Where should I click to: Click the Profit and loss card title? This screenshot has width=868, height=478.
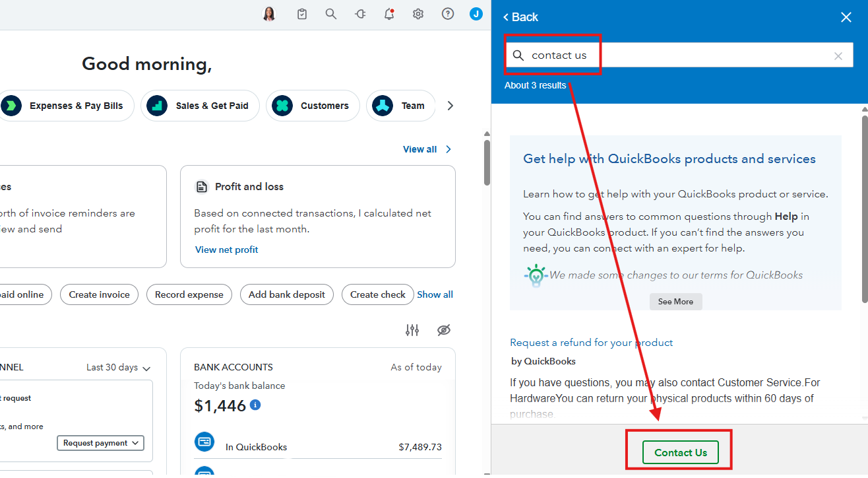249,187
